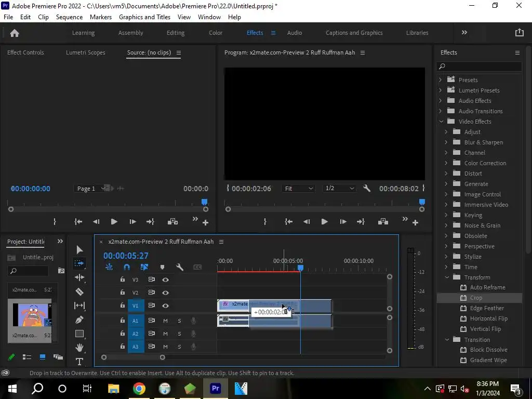Lock the V3 track
The image size is (532, 399).
point(122,279)
